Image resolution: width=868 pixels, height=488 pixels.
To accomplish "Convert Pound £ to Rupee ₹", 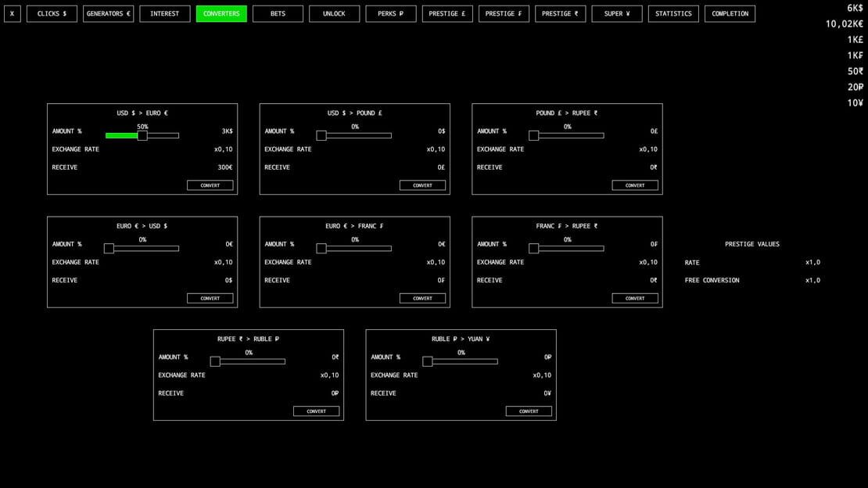I will click(635, 185).
